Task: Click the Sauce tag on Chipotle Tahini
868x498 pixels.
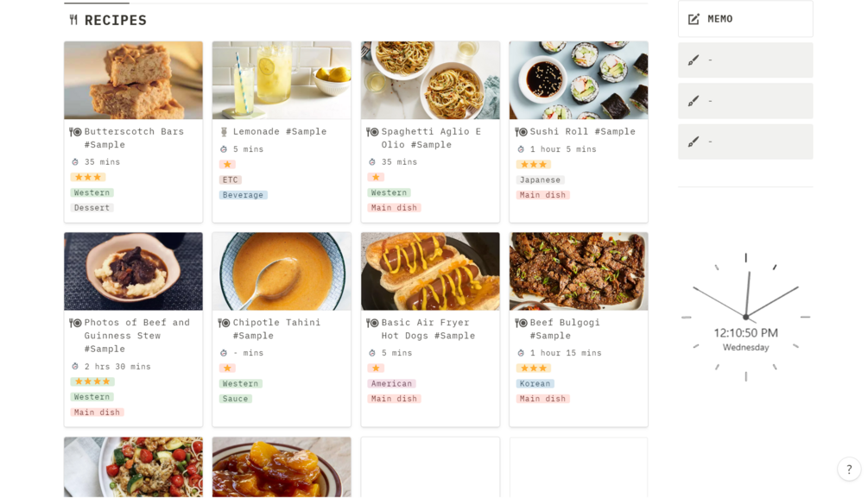Action: point(235,399)
